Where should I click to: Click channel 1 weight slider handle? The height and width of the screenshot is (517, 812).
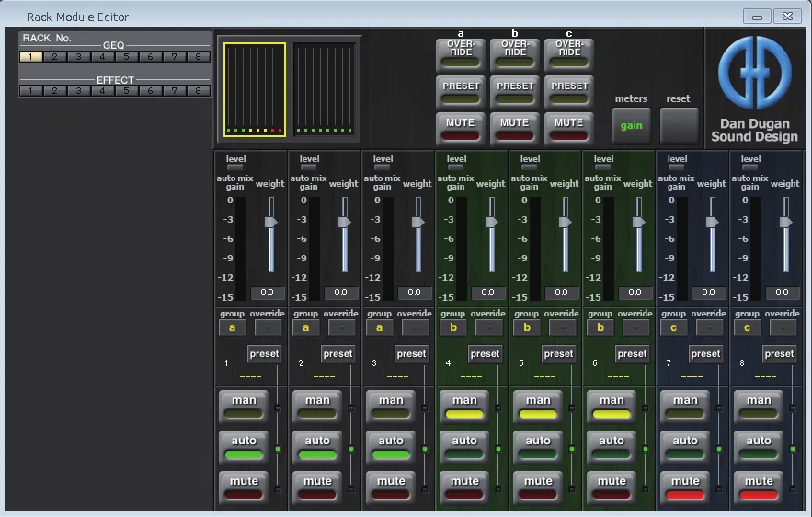[271, 223]
